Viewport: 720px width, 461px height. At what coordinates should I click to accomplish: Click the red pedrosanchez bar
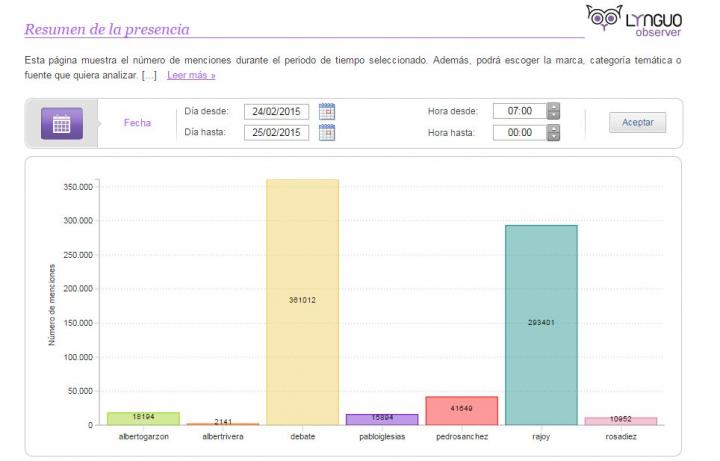click(461, 410)
